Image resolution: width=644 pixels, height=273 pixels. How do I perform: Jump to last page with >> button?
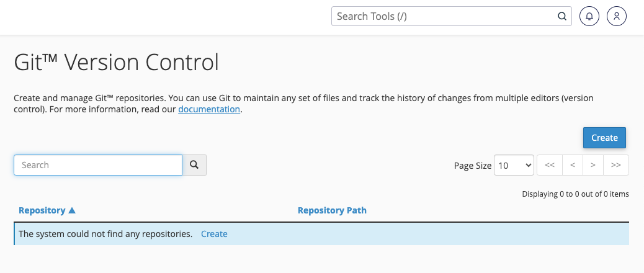click(616, 165)
